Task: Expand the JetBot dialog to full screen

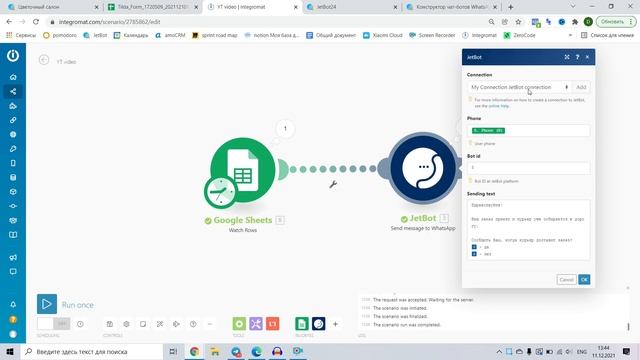Action: pyautogui.click(x=567, y=57)
